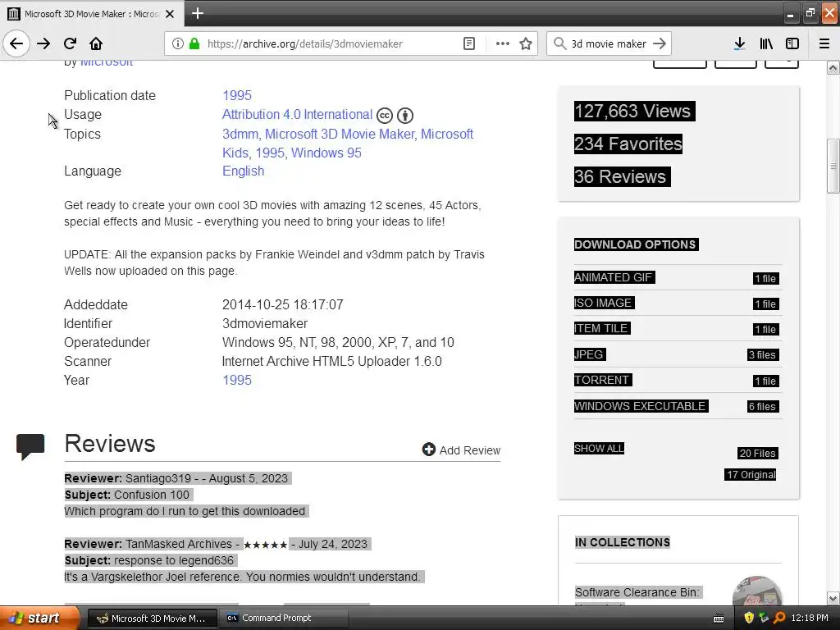Download the JPEG option

click(590, 354)
